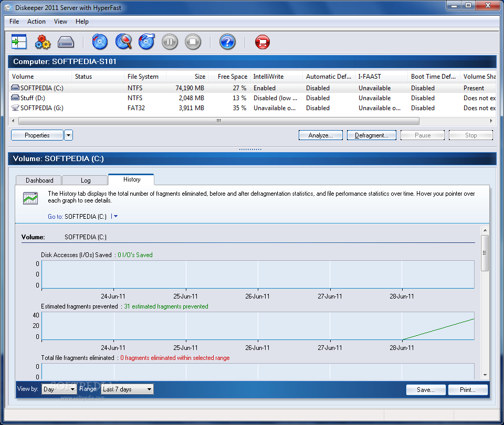
Task: Open the Go to volume dropdown
Action: [x=114, y=217]
